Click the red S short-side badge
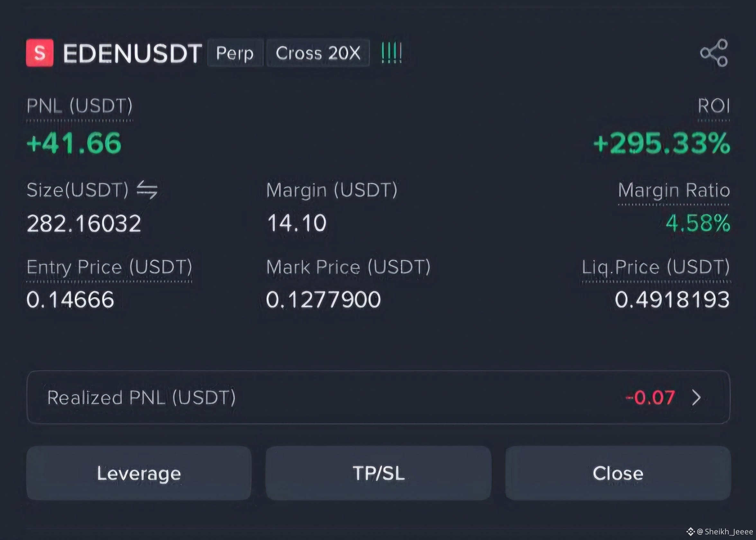Viewport: 756px width, 540px height. click(40, 52)
